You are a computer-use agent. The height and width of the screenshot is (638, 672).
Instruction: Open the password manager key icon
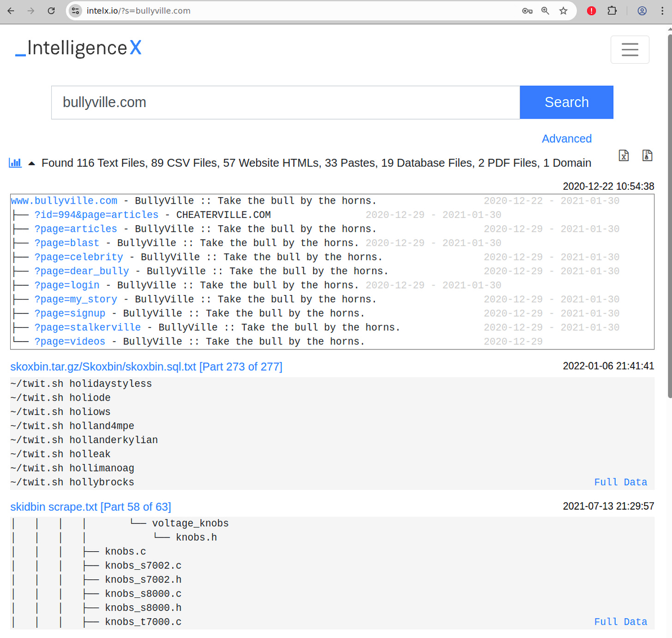tap(527, 11)
